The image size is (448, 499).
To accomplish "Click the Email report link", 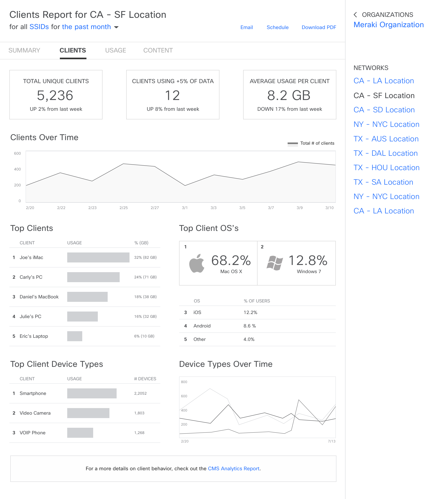I will [246, 27].
